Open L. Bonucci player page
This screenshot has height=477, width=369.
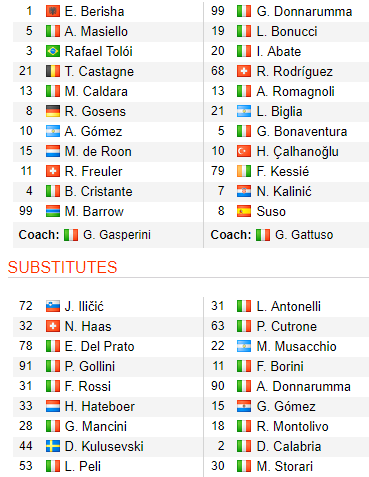[287, 32]
